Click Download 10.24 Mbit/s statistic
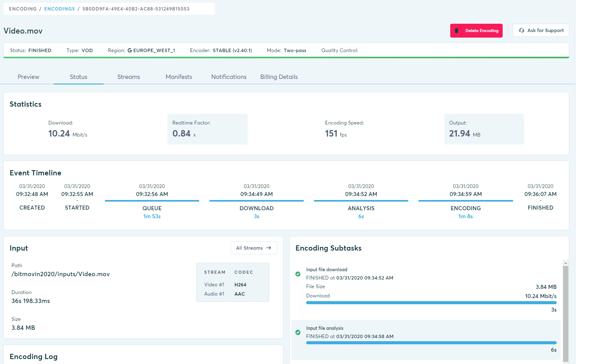The width and height of the screenshot is (589, 364). tap(68, 129)
